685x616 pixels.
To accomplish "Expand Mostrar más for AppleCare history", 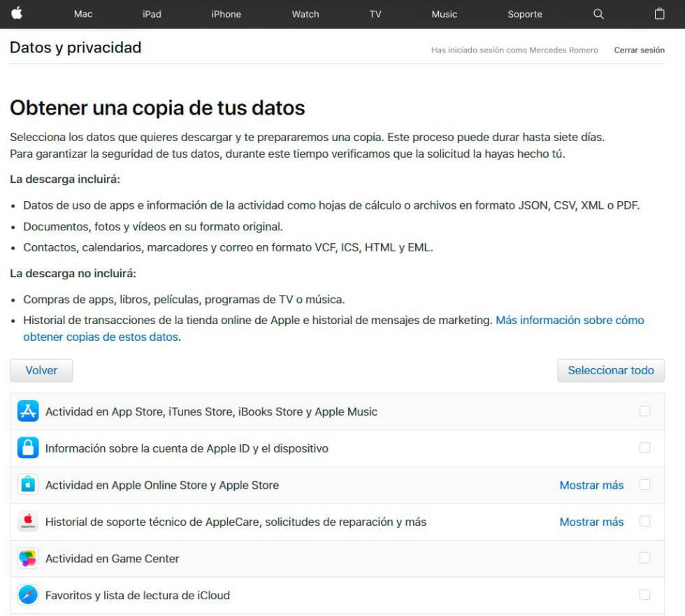I will (591, 522).
